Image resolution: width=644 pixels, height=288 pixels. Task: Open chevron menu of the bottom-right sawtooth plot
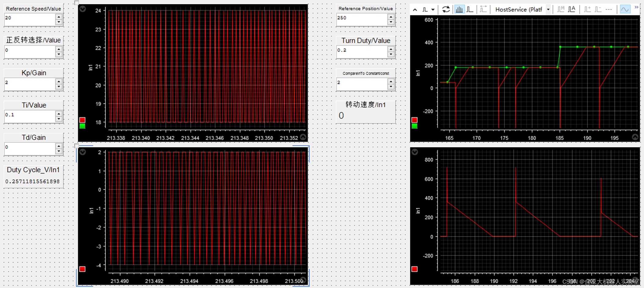pyautogui.click(x=415, y=152)
